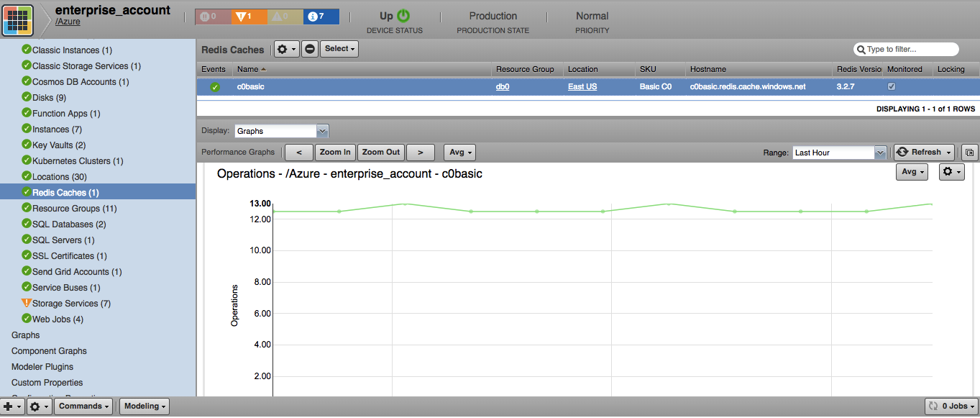Follow the /Azure device class link
The width and height of the screenshot is (980, 418).
pos(68,22)
